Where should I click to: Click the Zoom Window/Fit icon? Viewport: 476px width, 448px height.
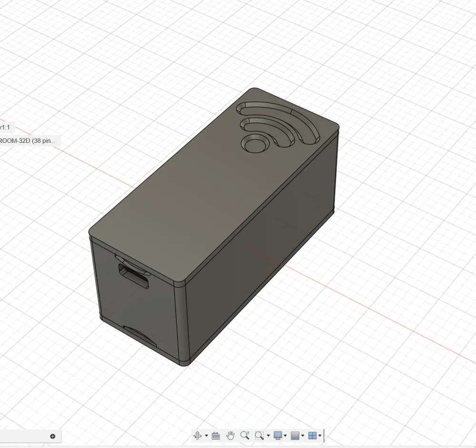coord(259,436)
